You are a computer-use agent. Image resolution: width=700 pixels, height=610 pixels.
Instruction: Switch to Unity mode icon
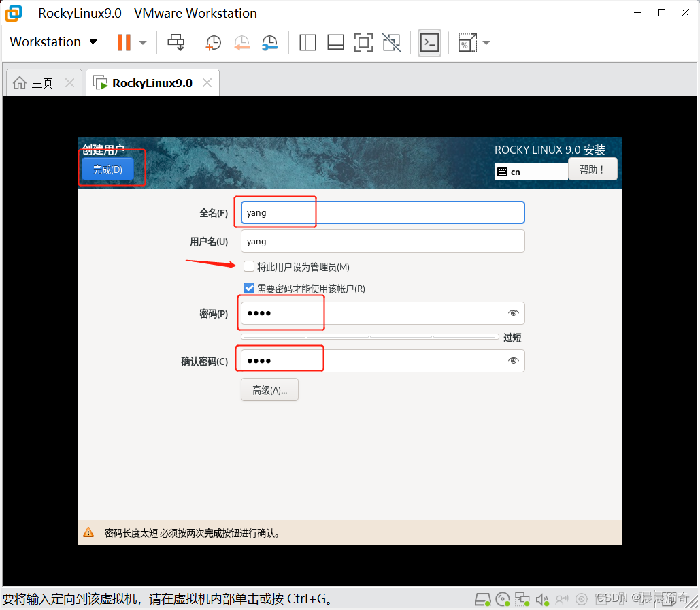392,43
